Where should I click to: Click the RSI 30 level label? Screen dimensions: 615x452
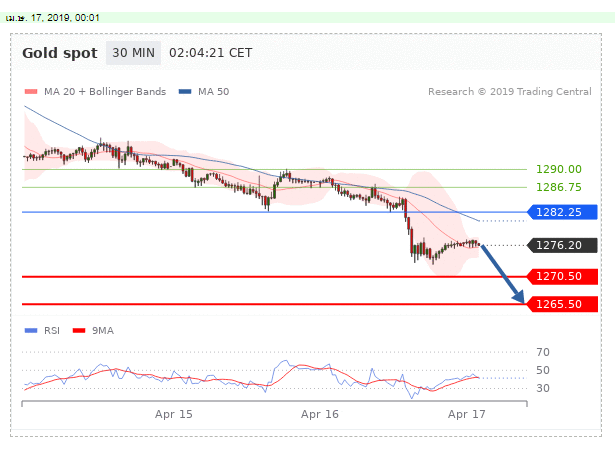[x=543, y=388]
